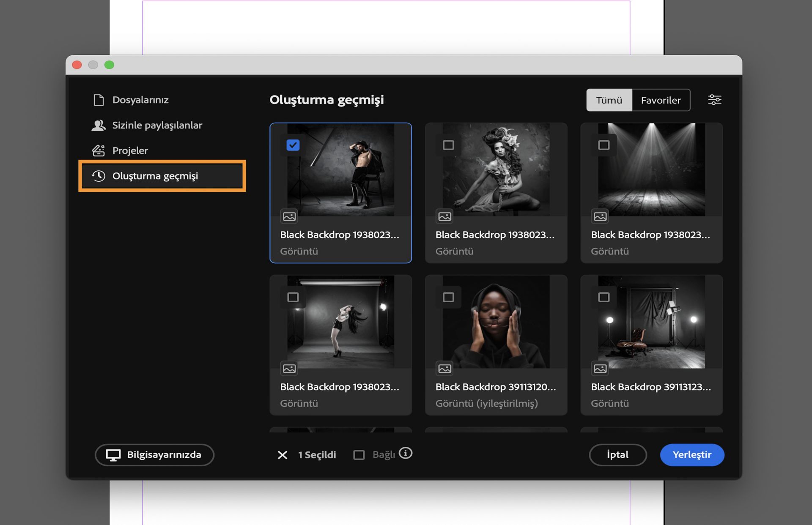The width and height of the screenshot is (812, 525).
Task: Check the spotlight stage image checkbox
Action: (x=604, y=145)
